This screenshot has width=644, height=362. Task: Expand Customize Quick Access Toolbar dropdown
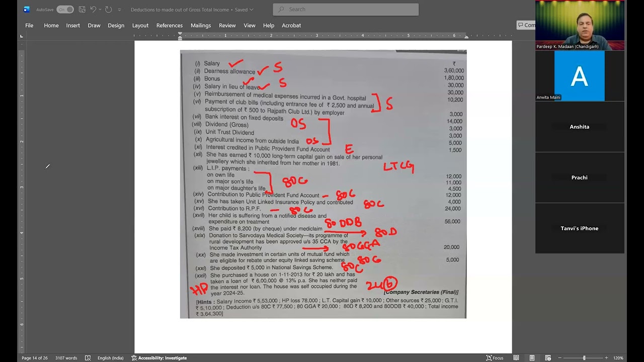(119, 10)
